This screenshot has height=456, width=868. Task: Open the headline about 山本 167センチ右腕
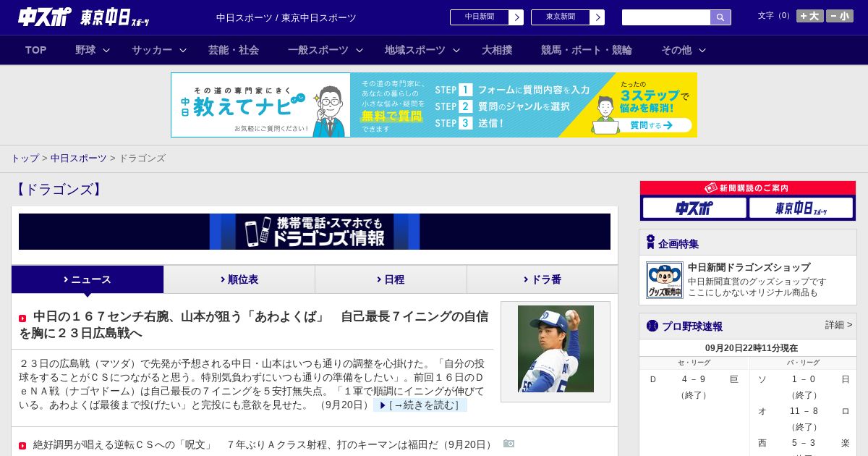point(254,324)
